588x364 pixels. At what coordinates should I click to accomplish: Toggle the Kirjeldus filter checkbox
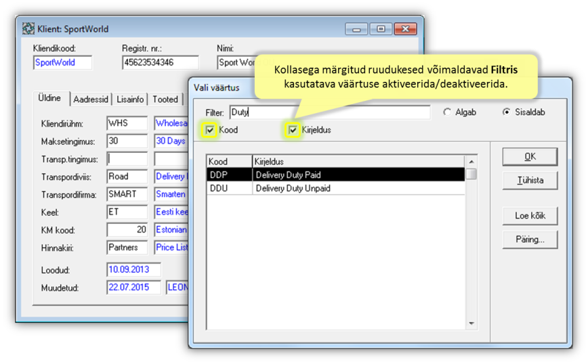coord(293,130)
